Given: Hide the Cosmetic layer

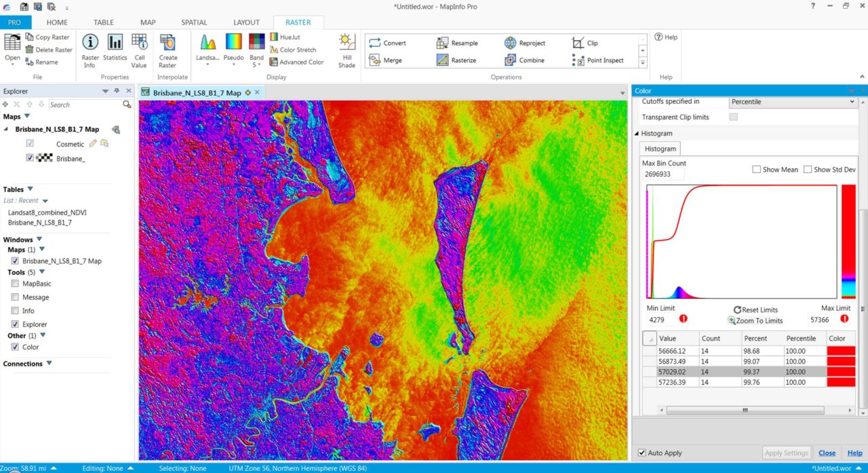Looking at the screenshot, I should (x=31, y=143).
